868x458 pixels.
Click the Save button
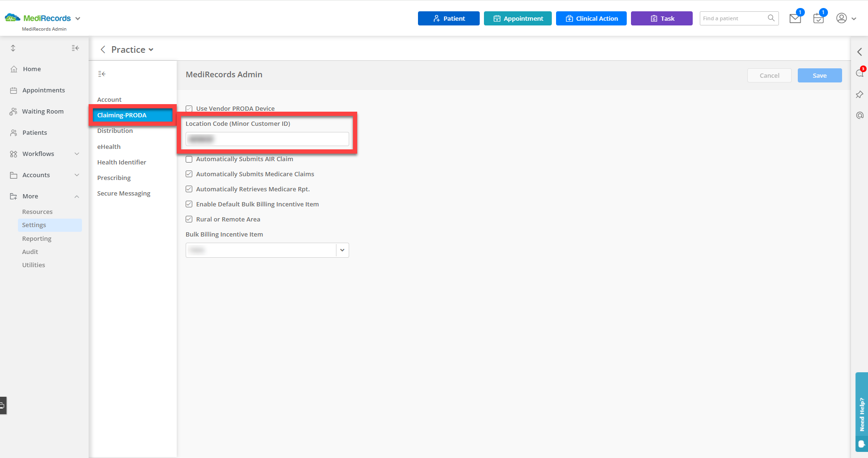click(x=820, y=75)
